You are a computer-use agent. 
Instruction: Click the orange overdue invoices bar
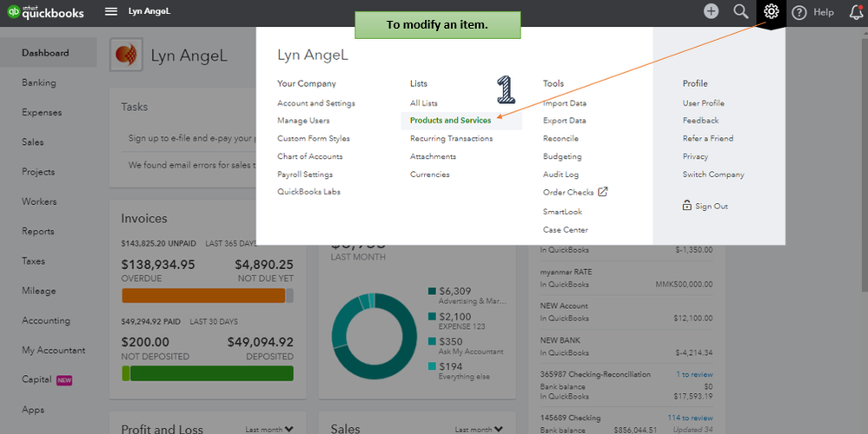[x=203, y=296]
